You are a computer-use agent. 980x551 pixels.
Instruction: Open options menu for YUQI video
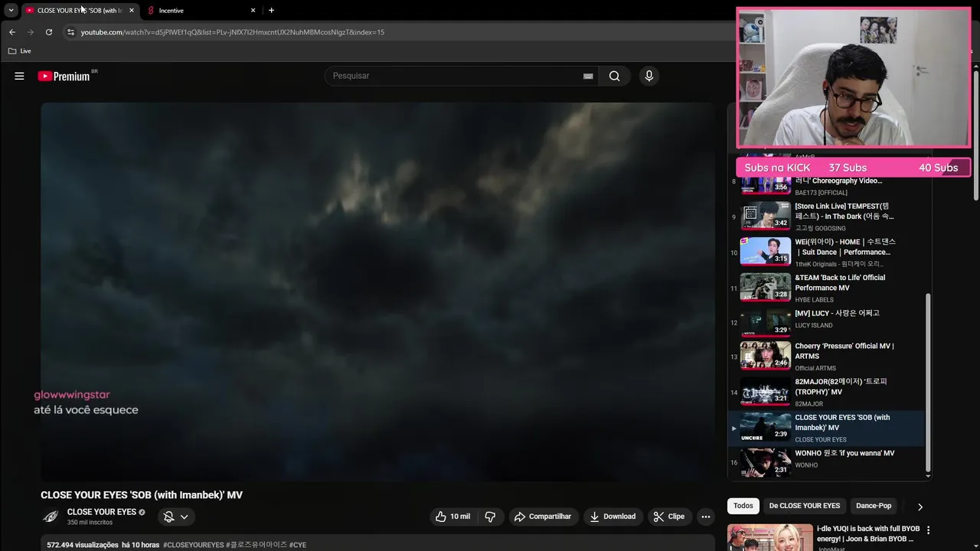click(x=929, y=530)
